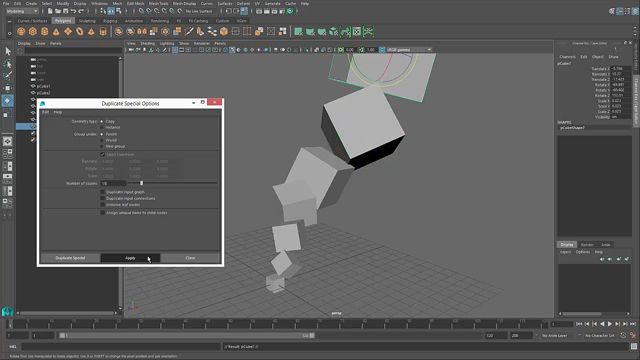Click the Undo arrow icon
The width and height of the screenshot is (640, 360).
point(73,11)
